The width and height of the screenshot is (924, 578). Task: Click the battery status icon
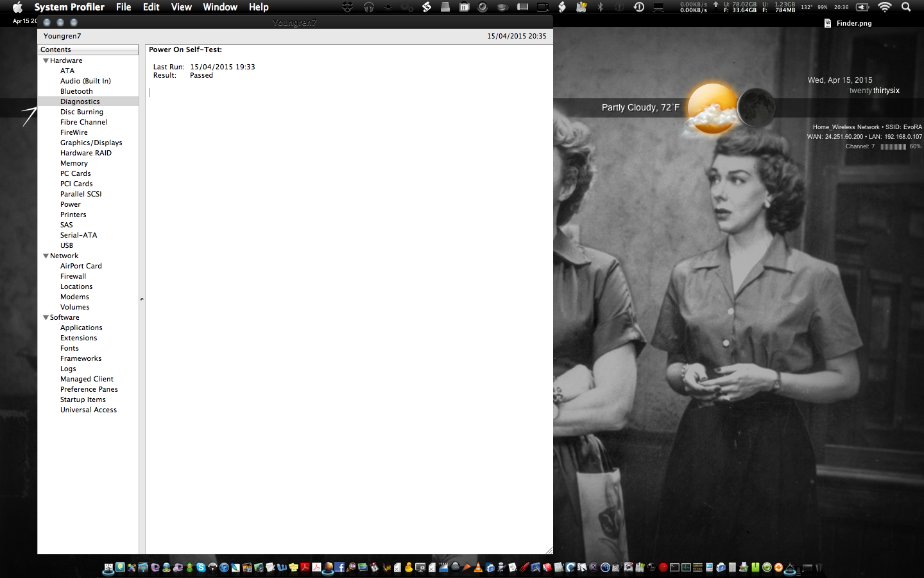point(862,7)
